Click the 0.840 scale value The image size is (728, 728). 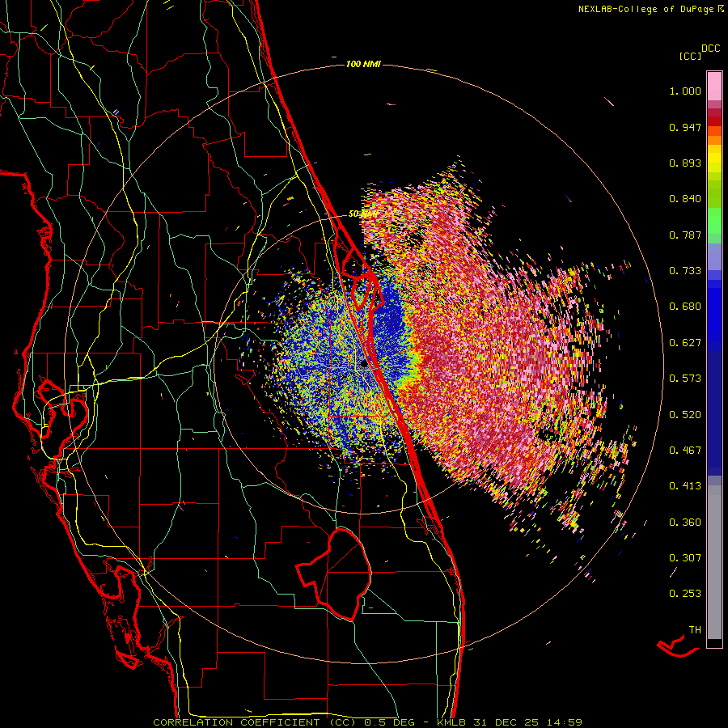point(685,199)
